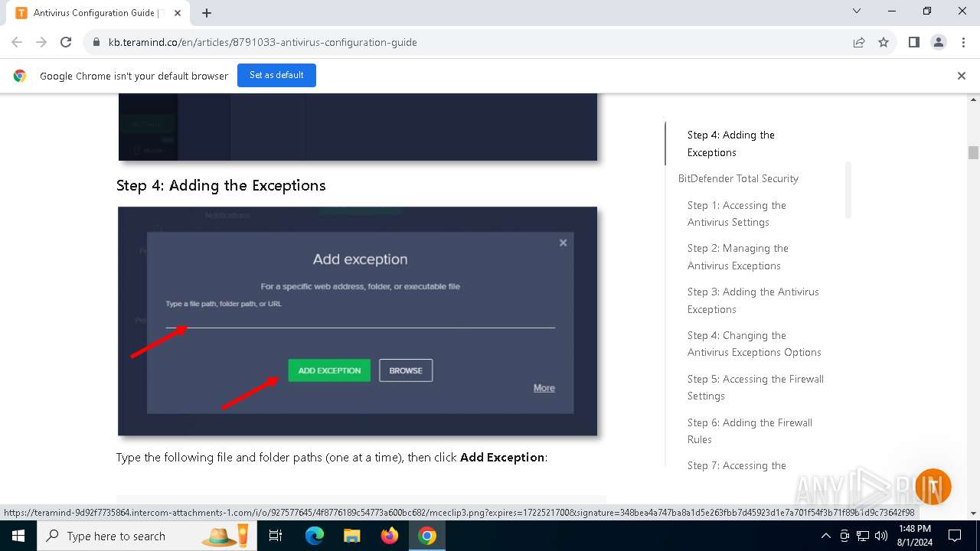
Task: Jump to Step 7: Accessing the section
Action: [737, 465]
